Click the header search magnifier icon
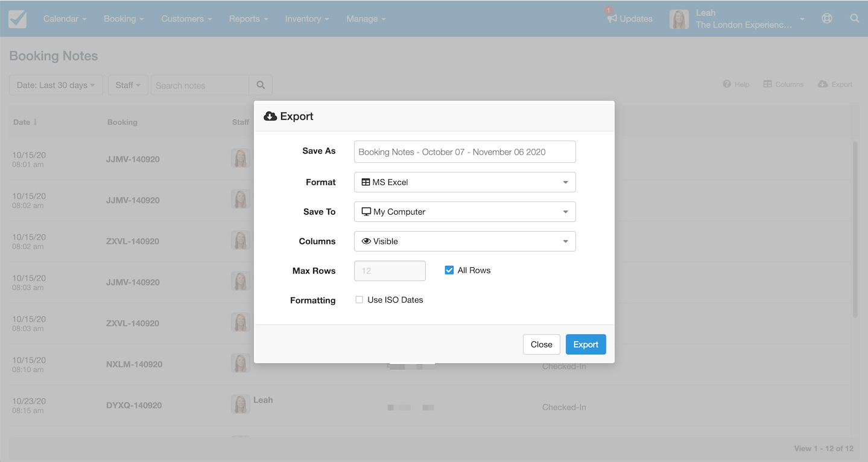 pyautogui.click(x=855, y=19)
